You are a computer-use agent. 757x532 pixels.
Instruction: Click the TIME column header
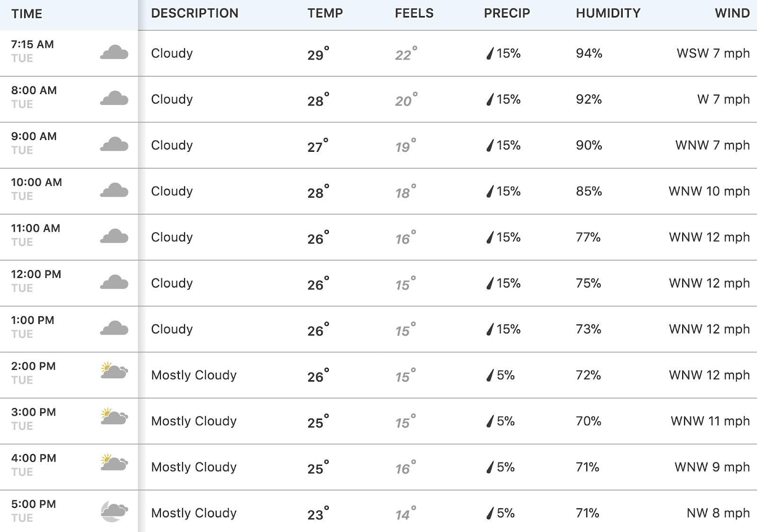tap(27, 14)
